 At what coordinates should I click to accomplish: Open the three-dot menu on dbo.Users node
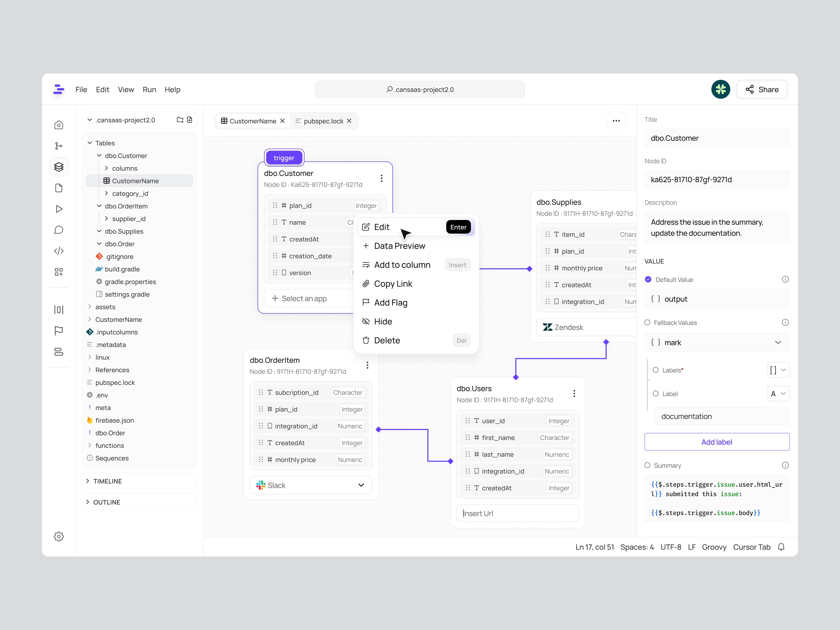pos(574,393)
